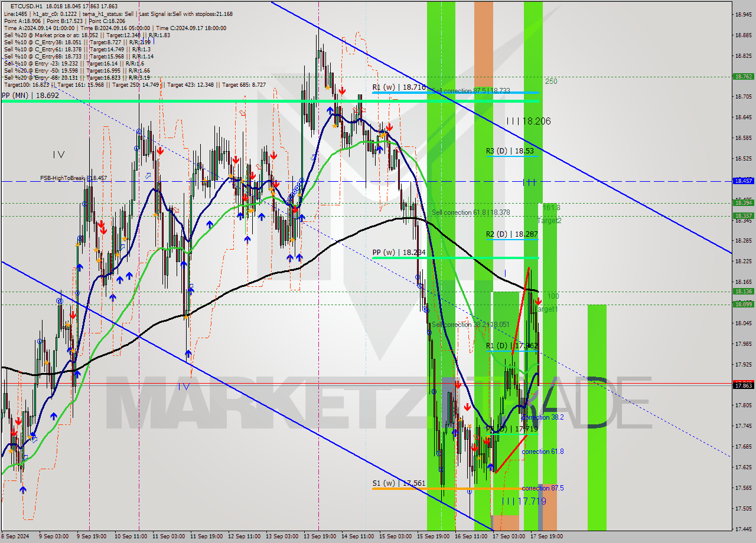Select the 'PP (MN) | 18.692' pivot label
This screenshot has width=756, height=543.
point(30,95)
